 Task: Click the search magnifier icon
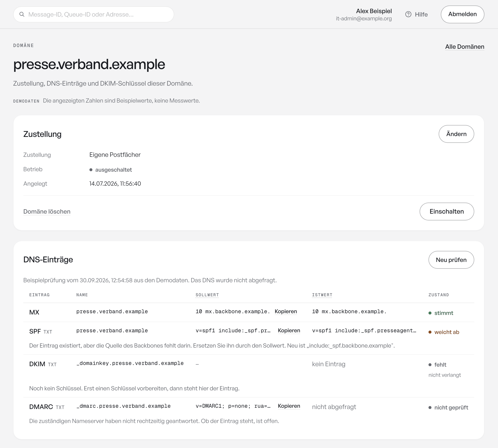point(22,14)
